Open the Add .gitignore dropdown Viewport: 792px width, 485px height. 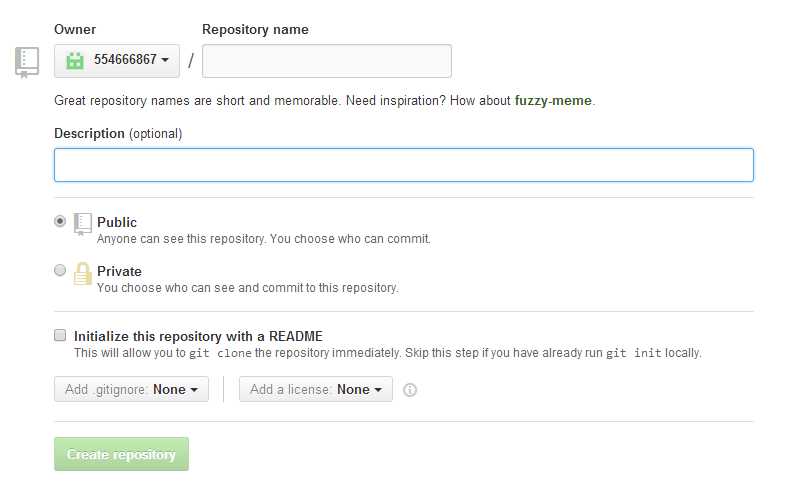[x=131, y=389]
